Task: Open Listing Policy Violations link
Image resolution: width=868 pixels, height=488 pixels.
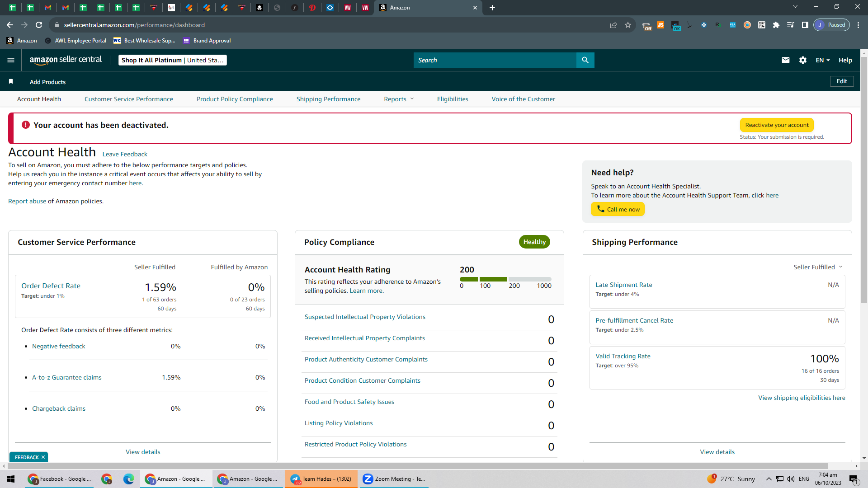Action: pyautogui.click(x=339, y=423)
